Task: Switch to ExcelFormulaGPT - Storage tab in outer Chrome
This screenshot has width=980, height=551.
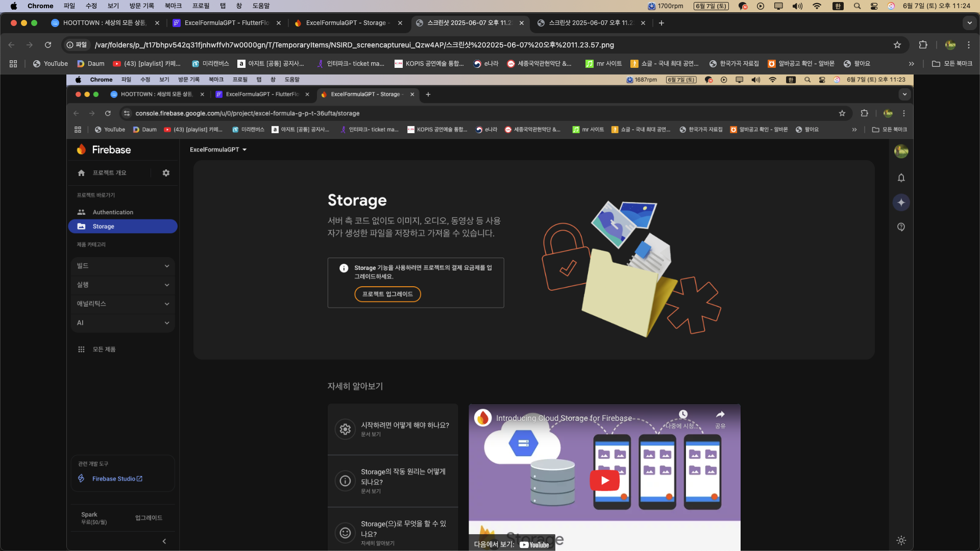Action: coord(348,23)
